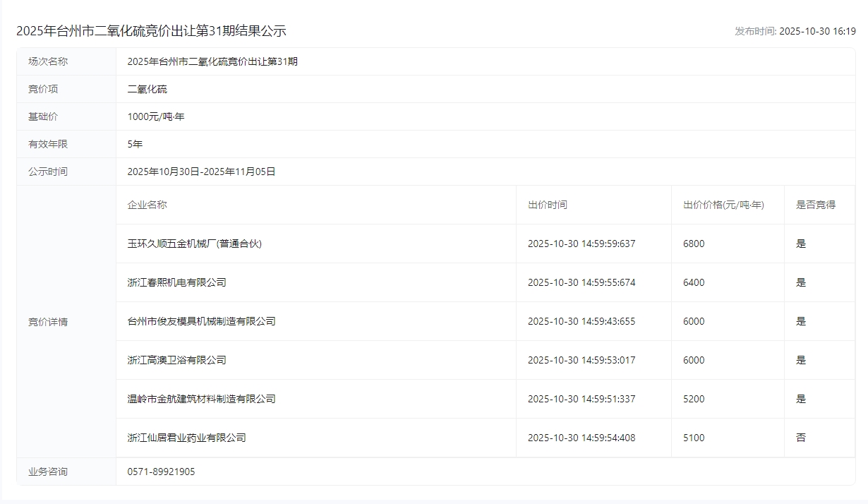Click the 竞价项 value 二氧化硫

click(147, 89)
